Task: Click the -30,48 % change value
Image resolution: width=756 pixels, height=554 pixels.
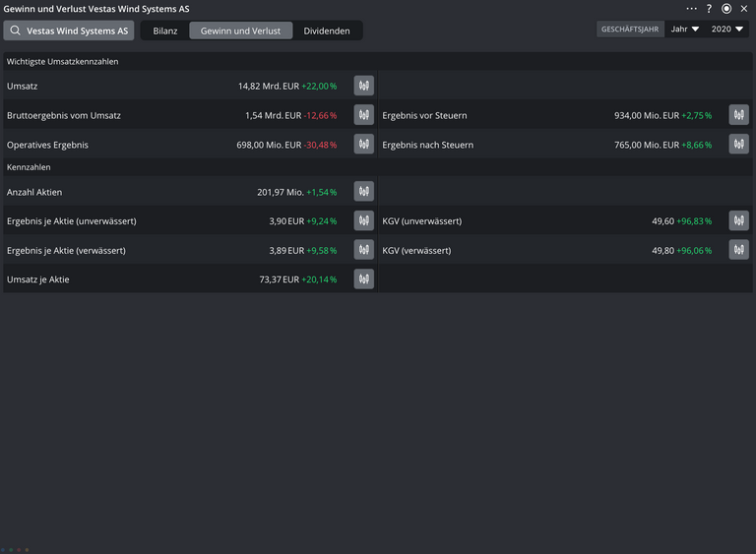Action: [320, 145]
